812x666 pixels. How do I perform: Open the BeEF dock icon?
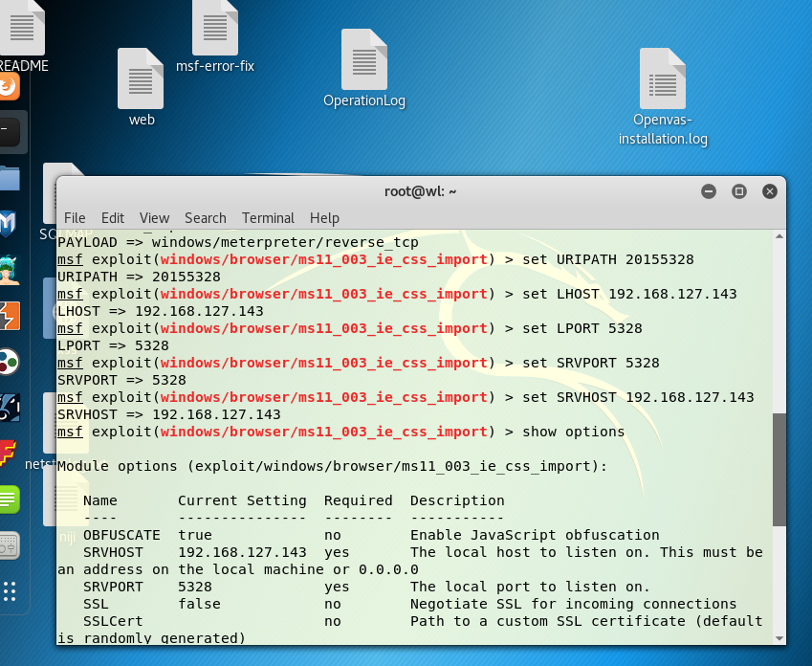(x=9, y=408)
